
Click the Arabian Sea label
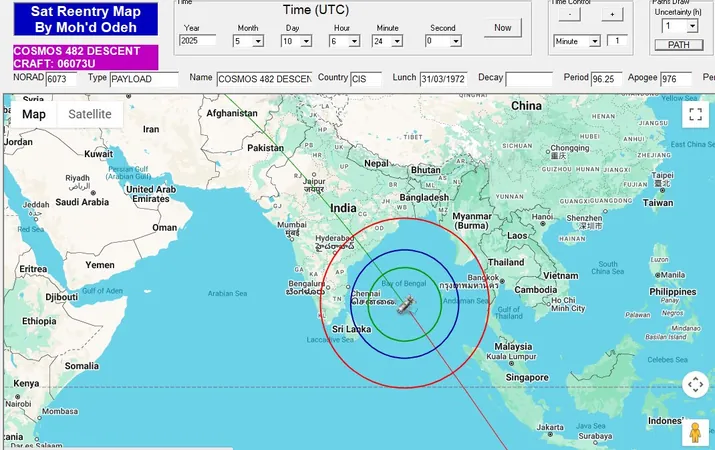click(x=228, y=293)
